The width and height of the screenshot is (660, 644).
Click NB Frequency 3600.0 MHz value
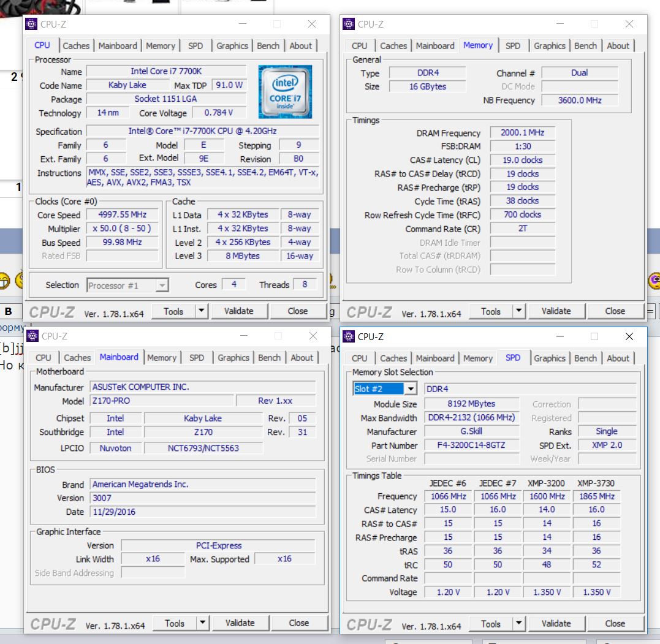coord(580,100)
